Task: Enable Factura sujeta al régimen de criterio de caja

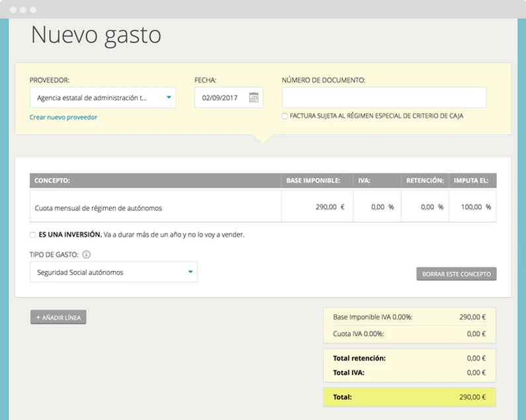Action: 285,116
